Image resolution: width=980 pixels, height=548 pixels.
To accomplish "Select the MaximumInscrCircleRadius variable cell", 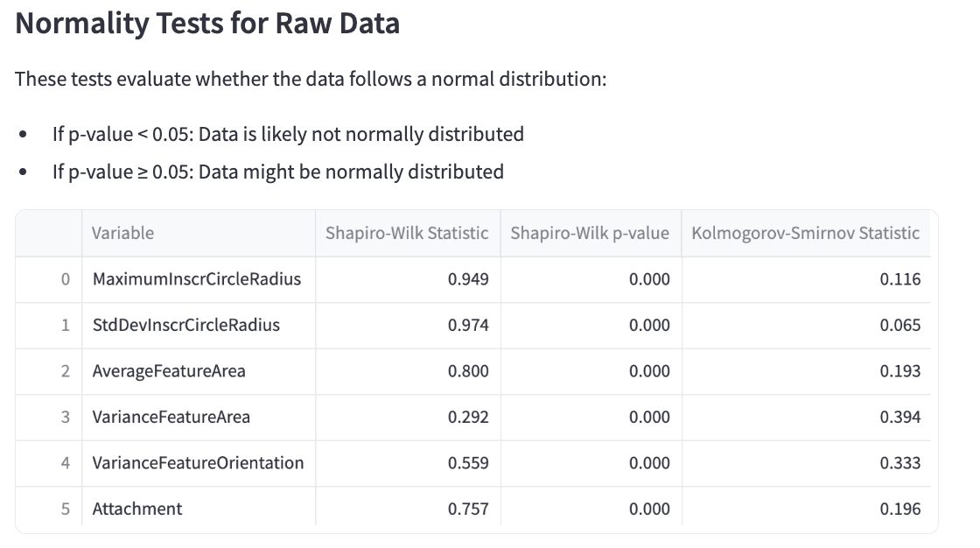I will [199, 279].
